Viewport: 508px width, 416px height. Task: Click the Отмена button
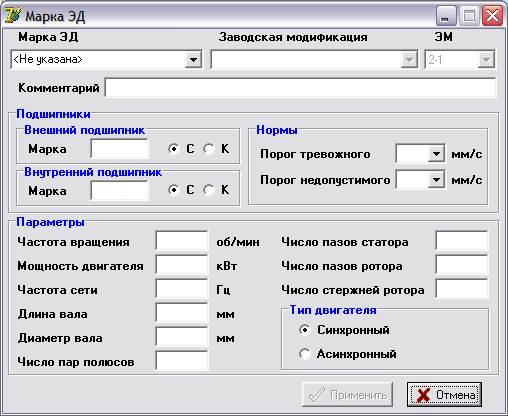[x=444, y=395]
